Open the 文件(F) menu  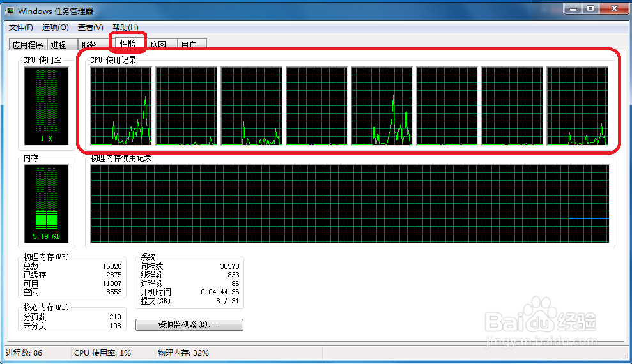point(20,27)
